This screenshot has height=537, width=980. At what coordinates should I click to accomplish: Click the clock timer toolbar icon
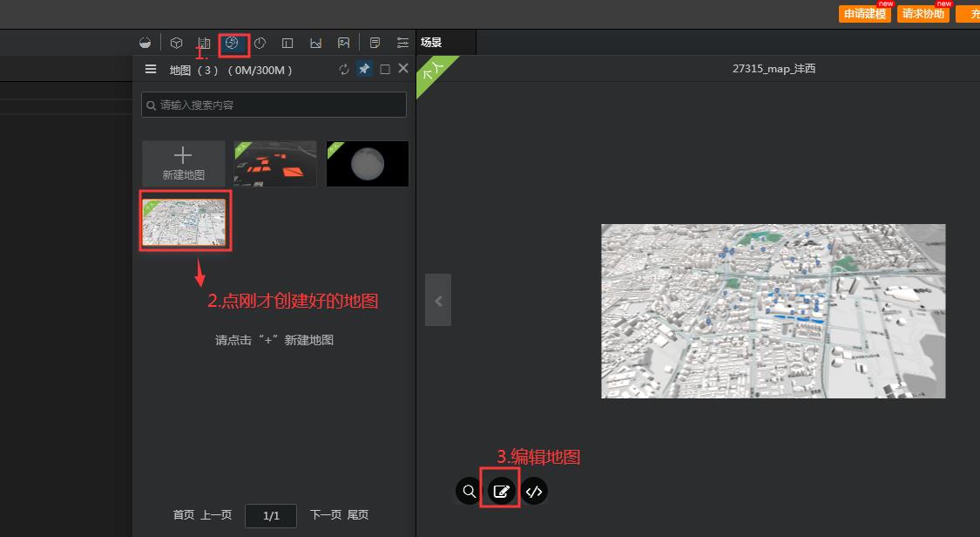tap(260, 42)
